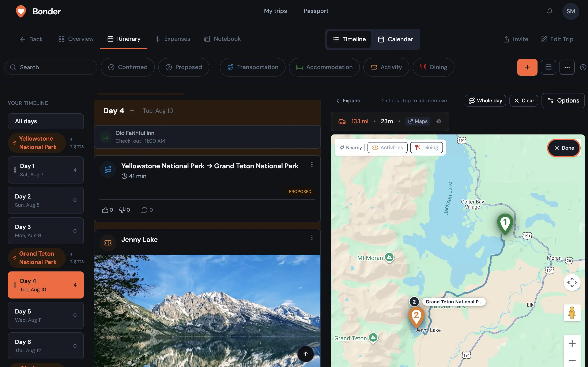Screen dimensions: 588x367
Task: Add an item with the plus beside Day 4
Action: click(132, 111)
